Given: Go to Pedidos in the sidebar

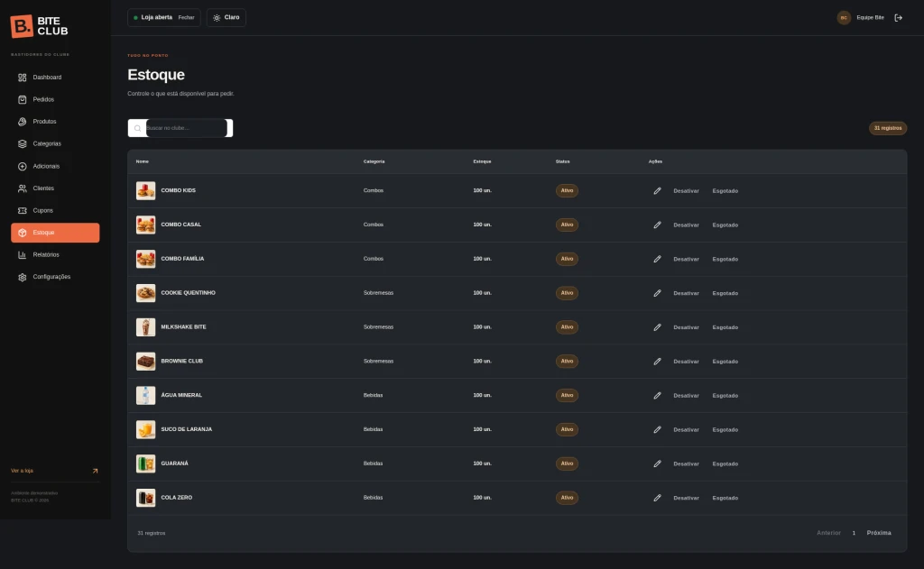Looking at the screenshot, I should coord(55,99).
